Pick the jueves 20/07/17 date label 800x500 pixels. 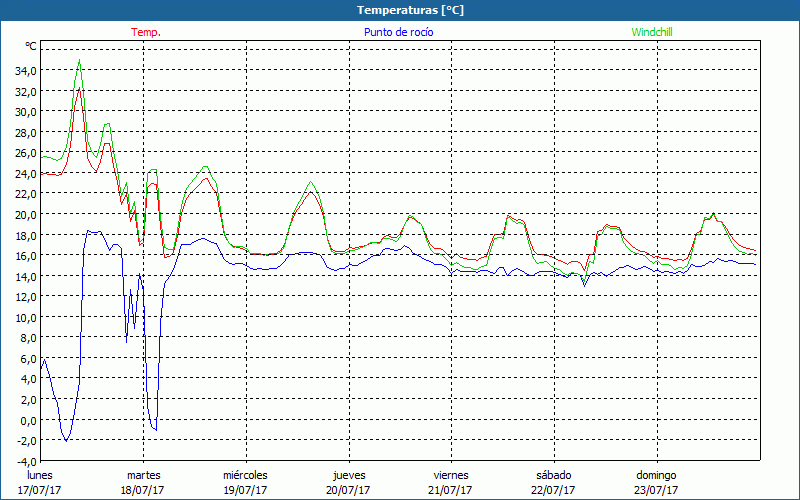pyautogui.click(x=348, y=482)
